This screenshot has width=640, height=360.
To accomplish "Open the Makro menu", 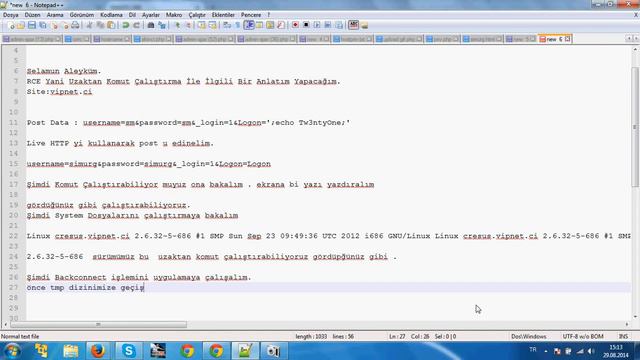I will pyautogui.click(x=174, y=15).
